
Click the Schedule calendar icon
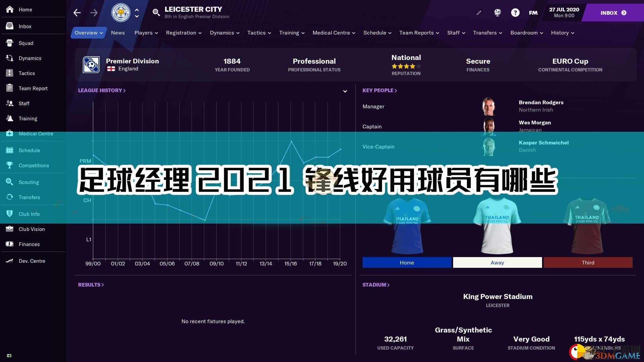pos(10,150)
